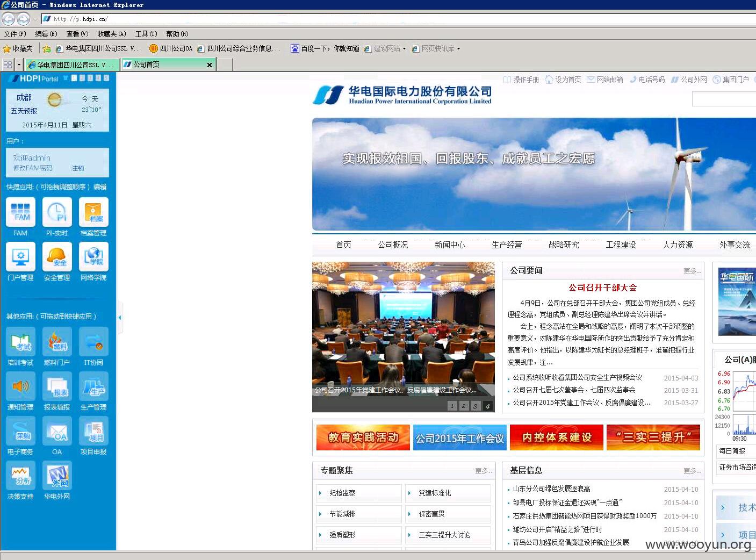756x560 pixels.
Task: Open the 帮助(H) menu
Action: [177, 34]
